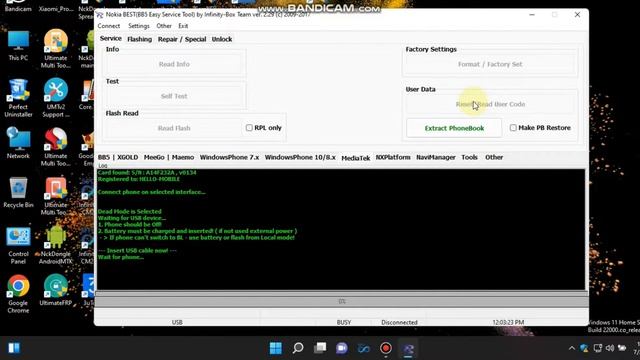Select the MeeGo | Maemo platform tab
Viewport: 640px width, 360px height.
click(x=169, y=157)
